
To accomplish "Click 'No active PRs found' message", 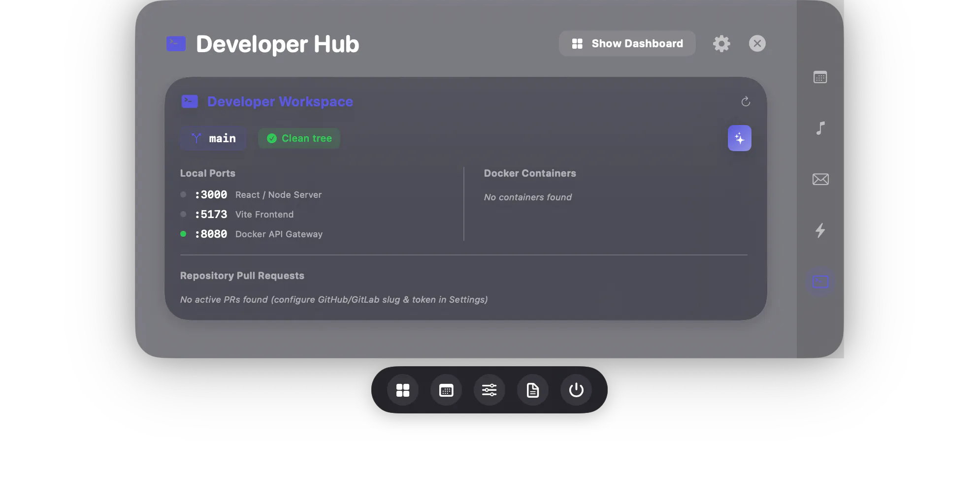I will [334, 299].
